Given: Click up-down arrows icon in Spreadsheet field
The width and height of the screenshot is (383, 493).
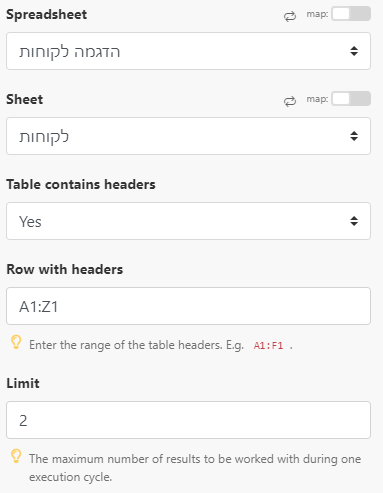Looking at the screenshot, I should coord(354,51).
